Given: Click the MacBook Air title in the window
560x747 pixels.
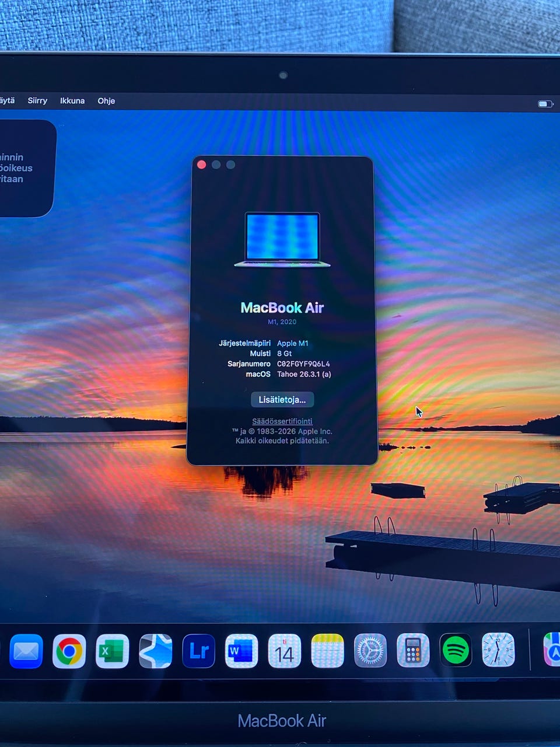Looking at the screenshot, I should [282, 308].
